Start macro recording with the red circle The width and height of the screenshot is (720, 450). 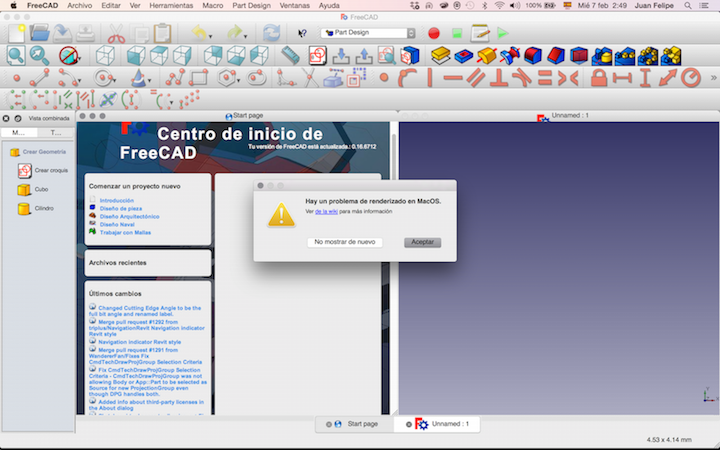[x=434, y=33]
